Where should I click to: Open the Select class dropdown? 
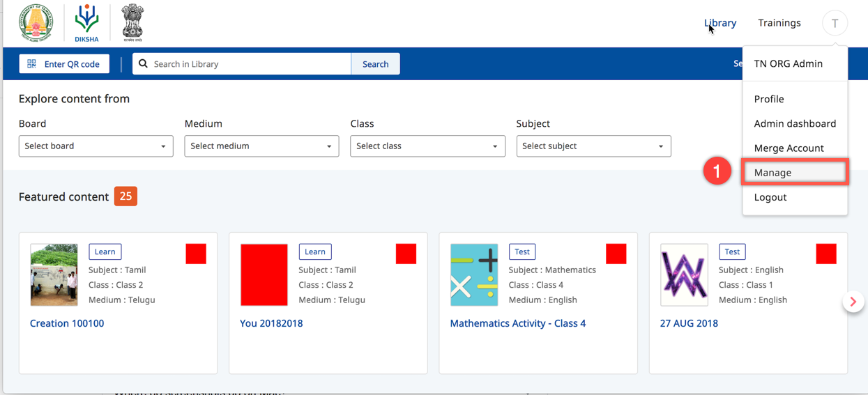[x=427, y=146]
